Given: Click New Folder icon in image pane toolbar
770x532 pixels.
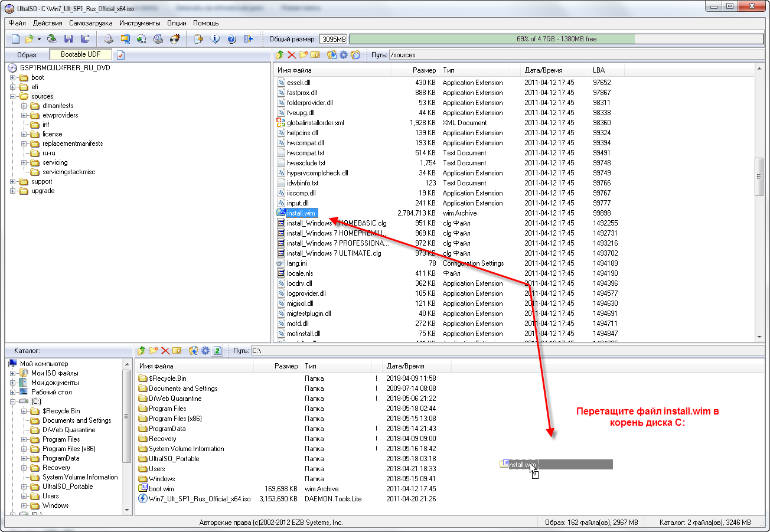Looking at the screenshot, I should [x=304, y=55].
